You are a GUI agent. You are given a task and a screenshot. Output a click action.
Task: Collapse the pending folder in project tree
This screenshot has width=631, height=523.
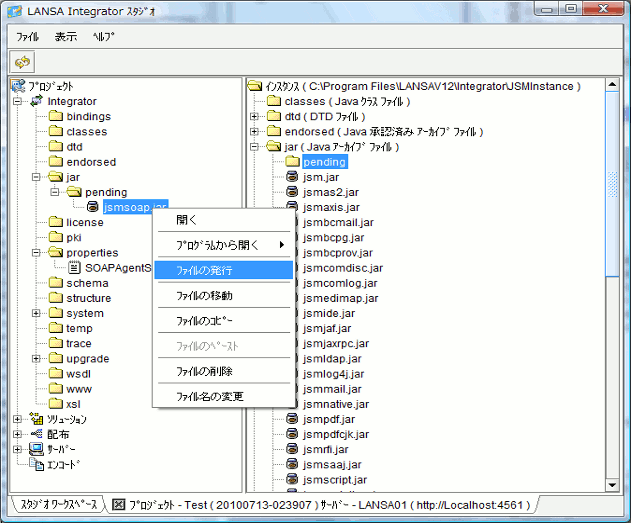[x=55, y=192]
